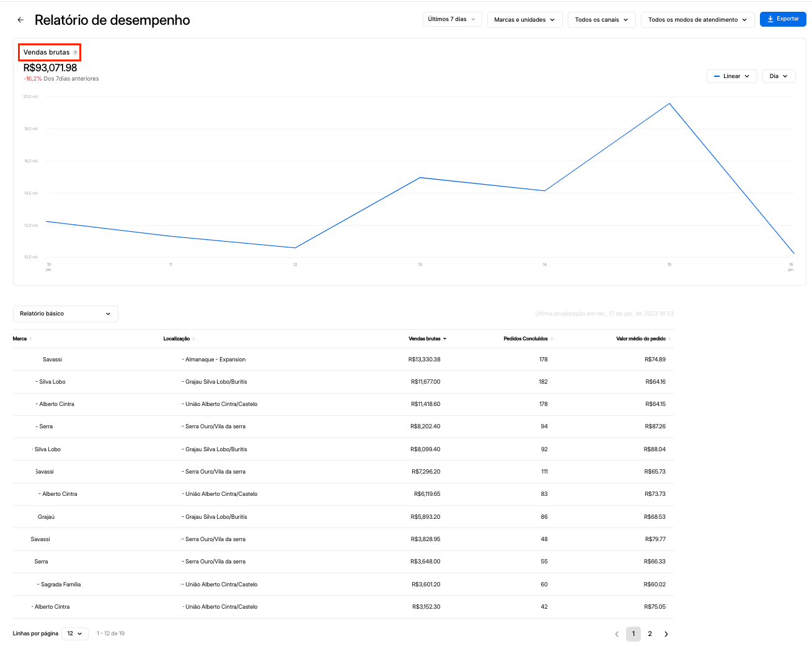Click the R$8,099.40 sales cell
Image resolution: width=812 pixels, height=662 pixels.
(x=425, y=449)
